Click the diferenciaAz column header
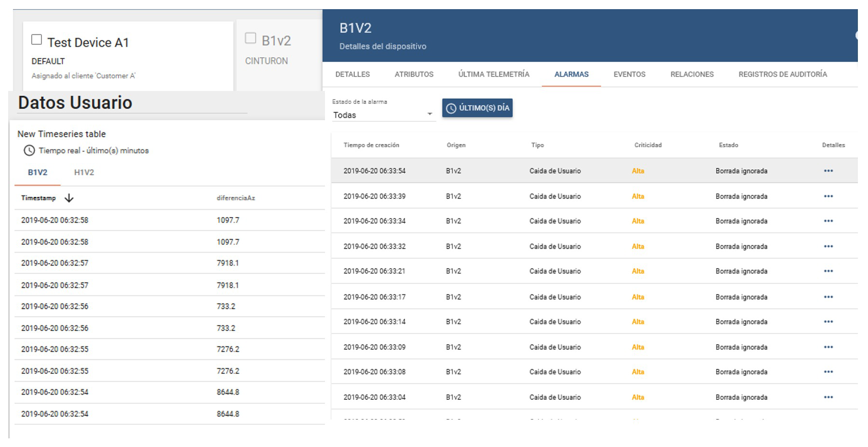Image resolution: width=868 pixels, height=447 pixels. click(x=235, y=198)
